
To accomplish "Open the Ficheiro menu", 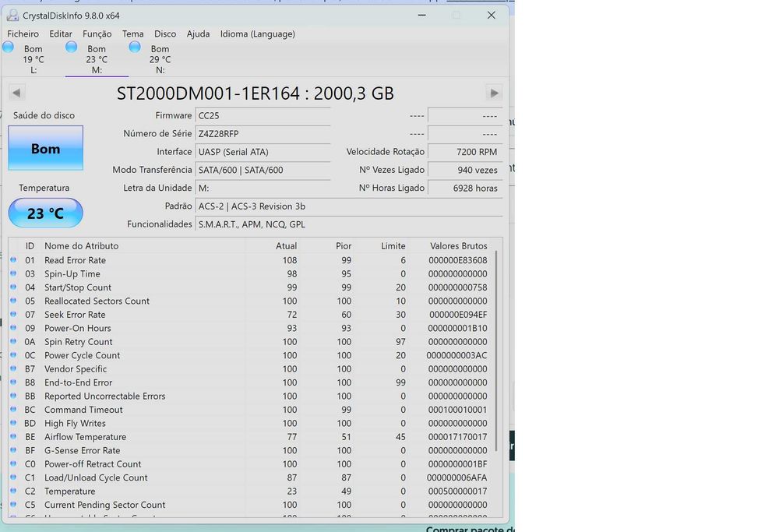I will [x=23, y=33].
